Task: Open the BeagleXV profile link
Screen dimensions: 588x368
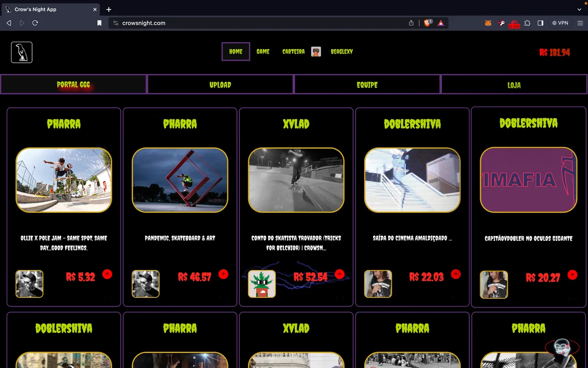Action: 342,52
